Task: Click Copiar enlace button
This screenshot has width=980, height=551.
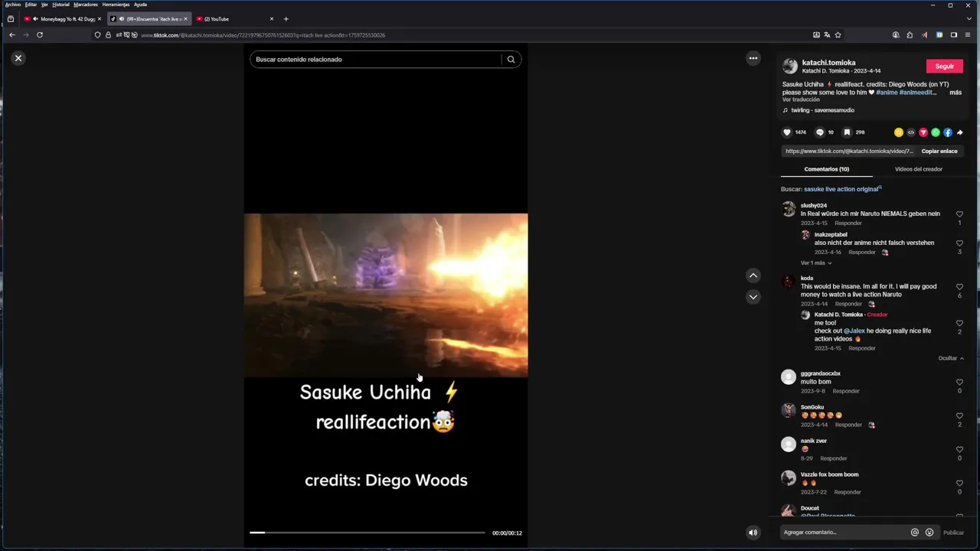Action: point(939,152)
